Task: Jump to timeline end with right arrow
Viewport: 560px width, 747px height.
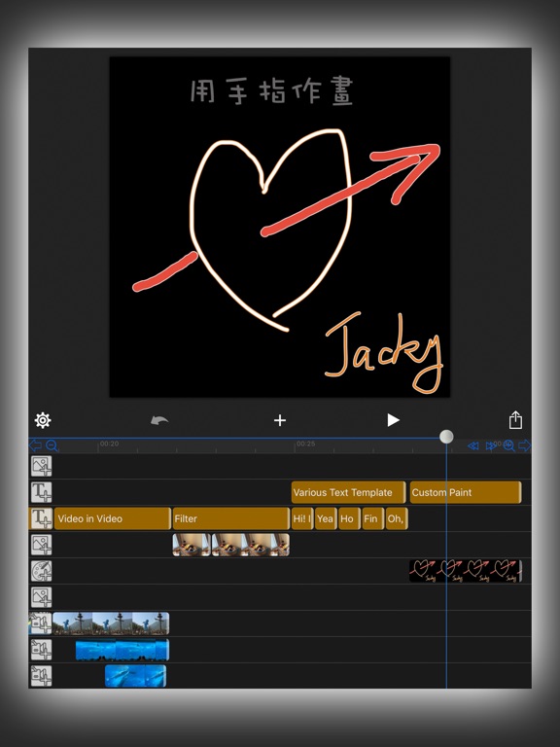Action: pyautogui.click(x=524, y=445)
